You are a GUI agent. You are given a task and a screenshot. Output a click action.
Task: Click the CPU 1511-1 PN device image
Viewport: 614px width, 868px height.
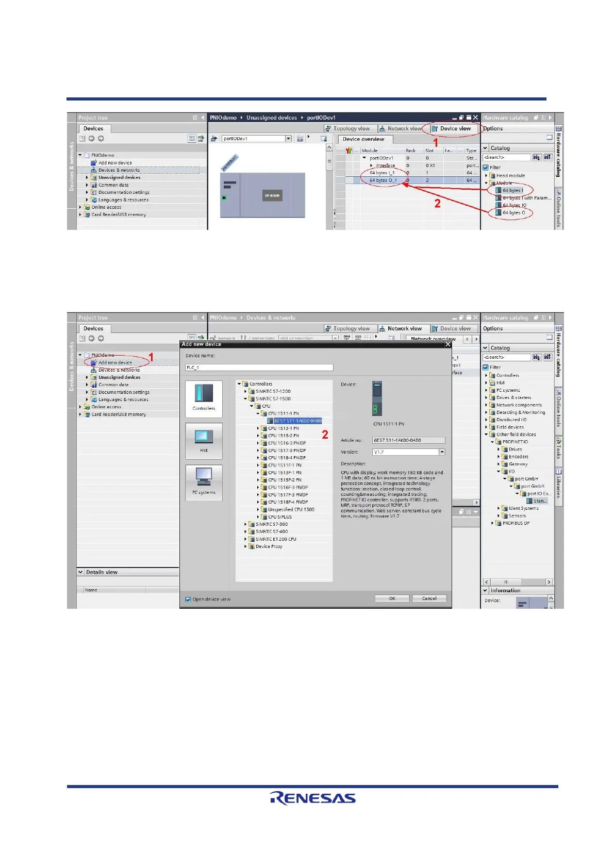(x=377, y=398)
